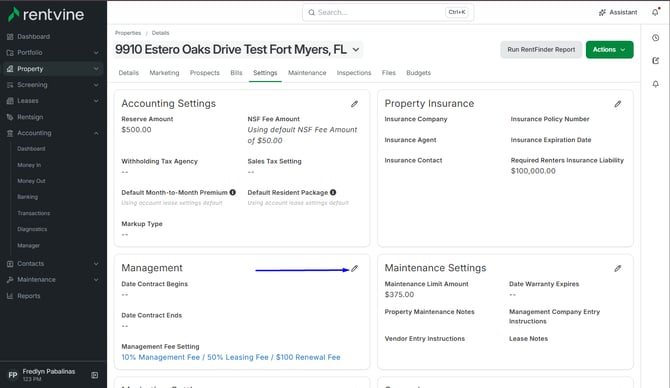The width and height of the screenshot is (670, 388).
Task: Open Transactions under Accounting
Action: (33, 213)
